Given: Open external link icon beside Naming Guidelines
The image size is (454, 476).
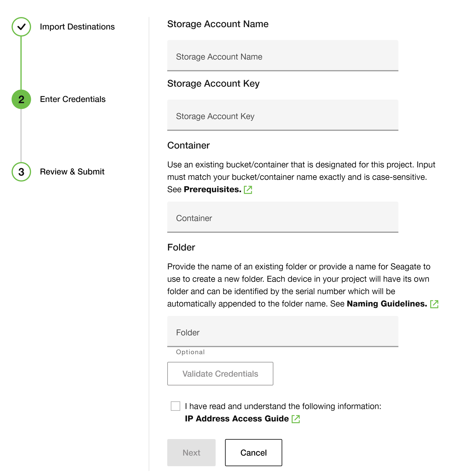Looking at the screenshot, I should [434, 304].
